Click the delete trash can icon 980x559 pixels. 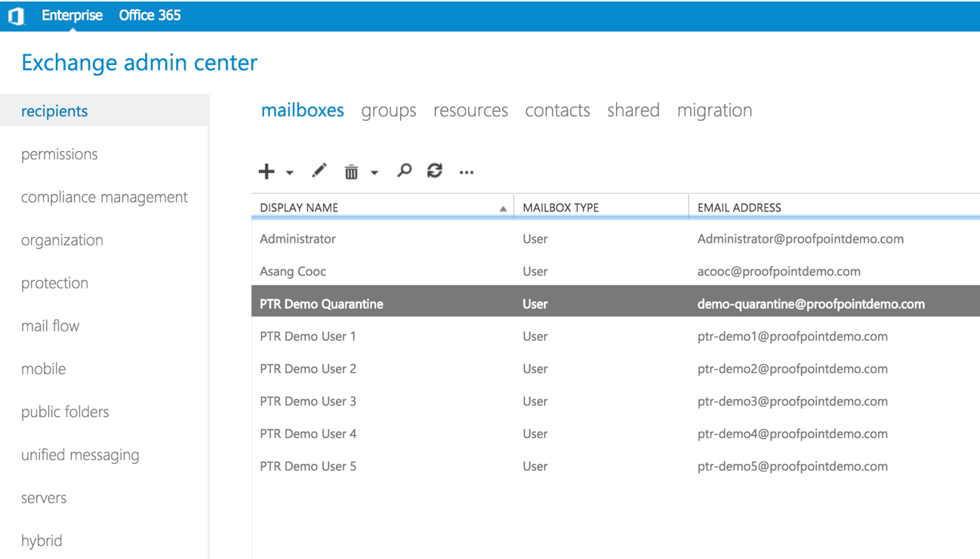[x=351, y=172]
